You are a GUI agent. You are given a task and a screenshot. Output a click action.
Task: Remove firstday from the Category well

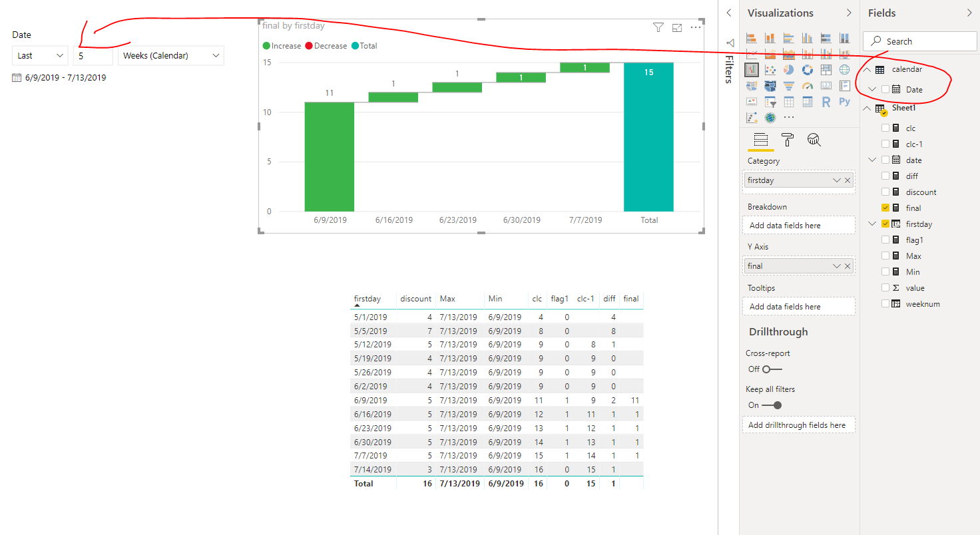[848, 180]
